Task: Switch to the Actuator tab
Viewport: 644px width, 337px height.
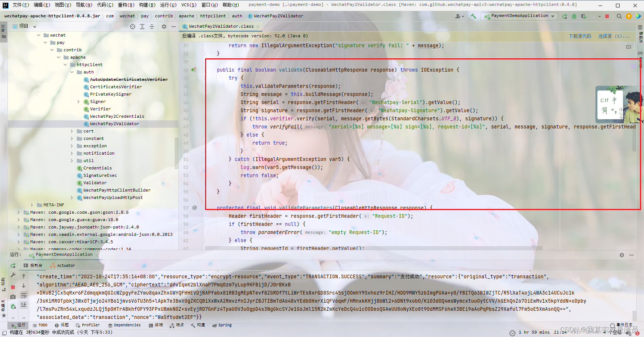Action: 63,265
